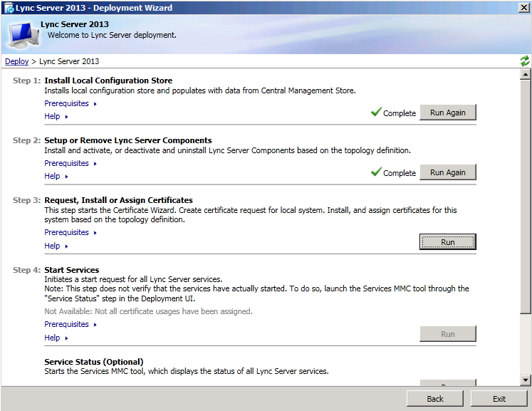Expand Help under Step 1
Screen dimensions: 532x411
click(x=56, y=116)
